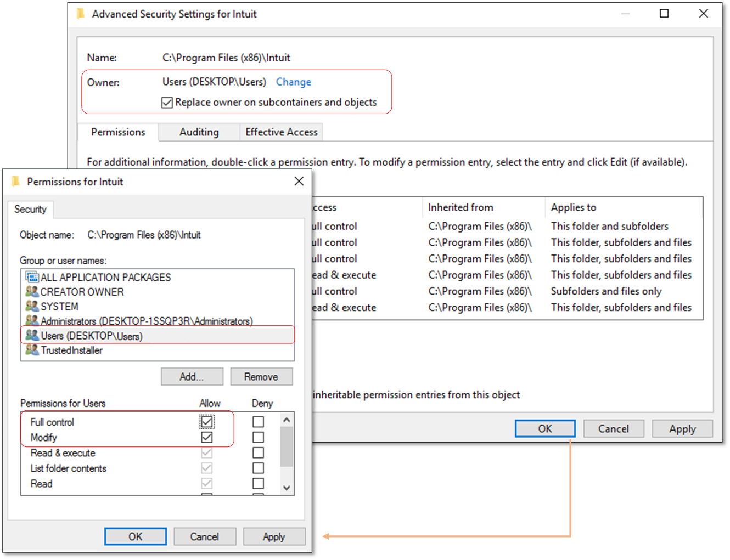Select ALL APPLICATION PACKAGES entry
This screenshot has height=560, width=730.
coord(157,278)
